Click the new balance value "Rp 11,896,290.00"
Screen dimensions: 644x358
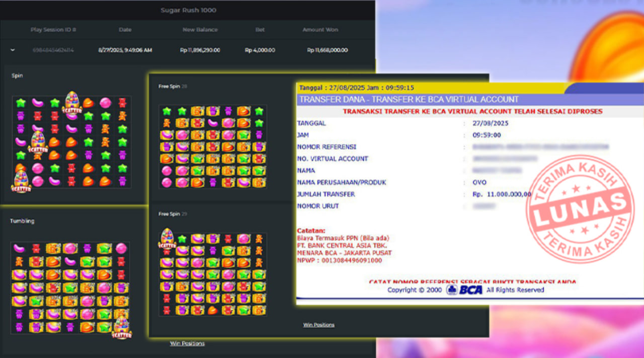(x=200, y=50)
